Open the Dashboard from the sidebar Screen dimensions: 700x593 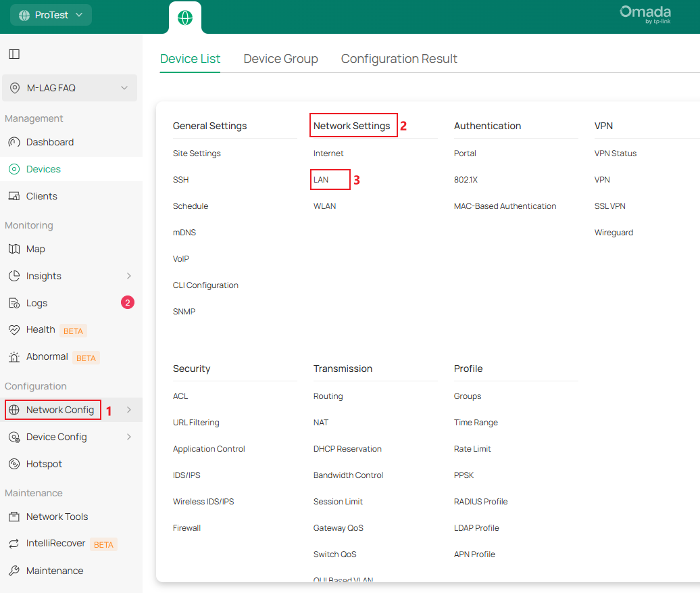tap(51, 142)
